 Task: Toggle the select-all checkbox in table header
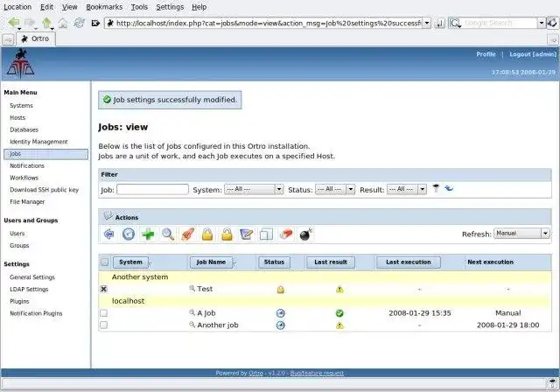point(104,262)
